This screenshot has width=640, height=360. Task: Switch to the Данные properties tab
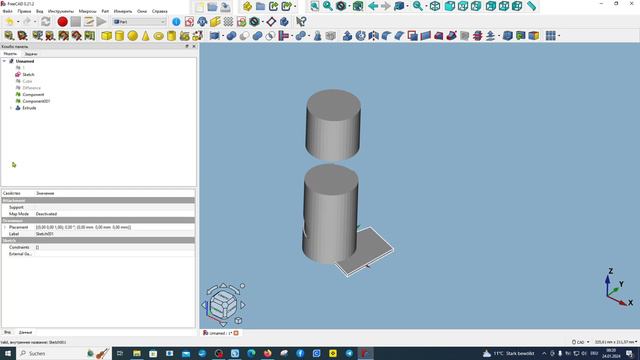[x=25, y=333]
